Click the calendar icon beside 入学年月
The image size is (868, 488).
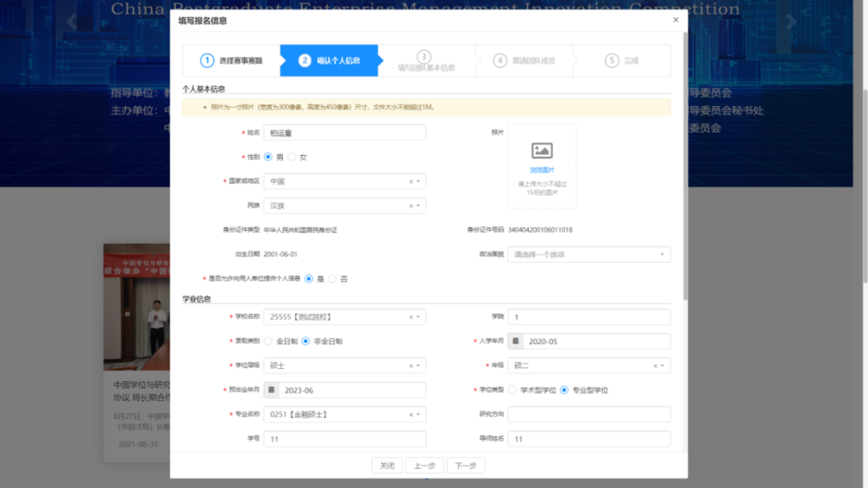[x=515, y=342]
